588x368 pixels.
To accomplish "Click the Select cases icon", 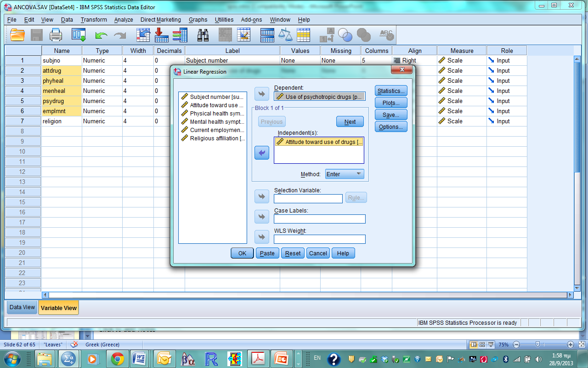I will tap(303, 35).
